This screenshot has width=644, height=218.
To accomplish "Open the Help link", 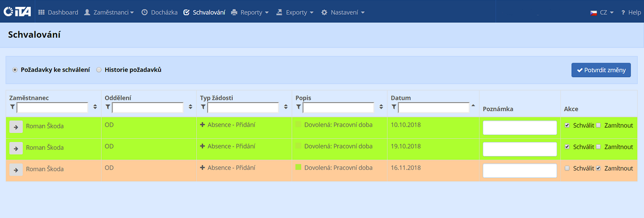I will pos(631,12).
